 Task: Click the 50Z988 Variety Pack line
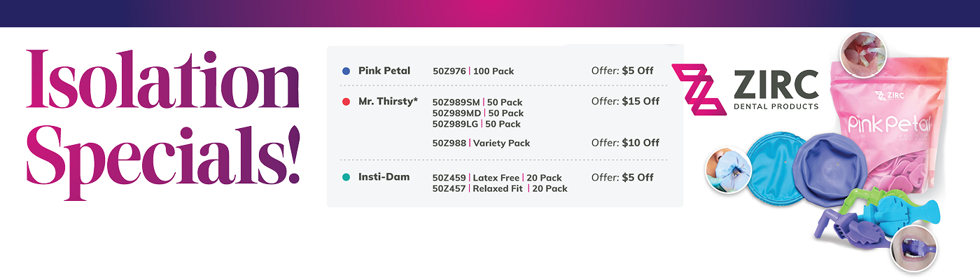pyautogui.click(x=481, y=143)
